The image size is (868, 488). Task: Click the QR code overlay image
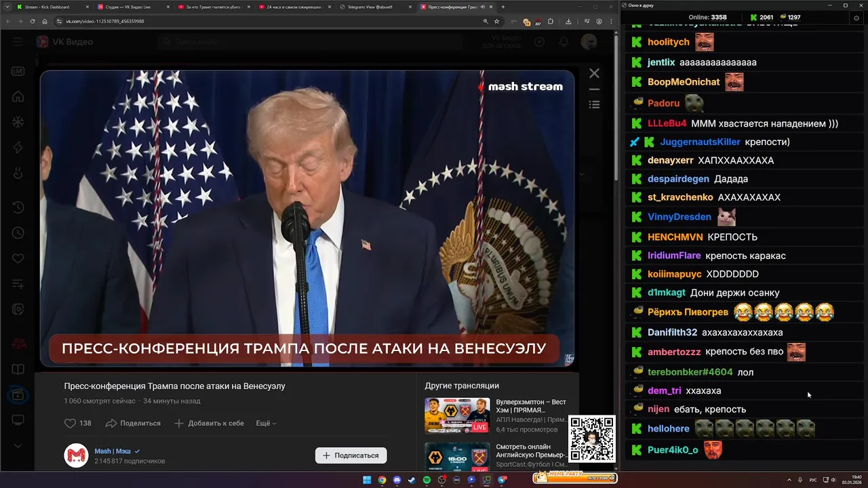coord(592,439)
